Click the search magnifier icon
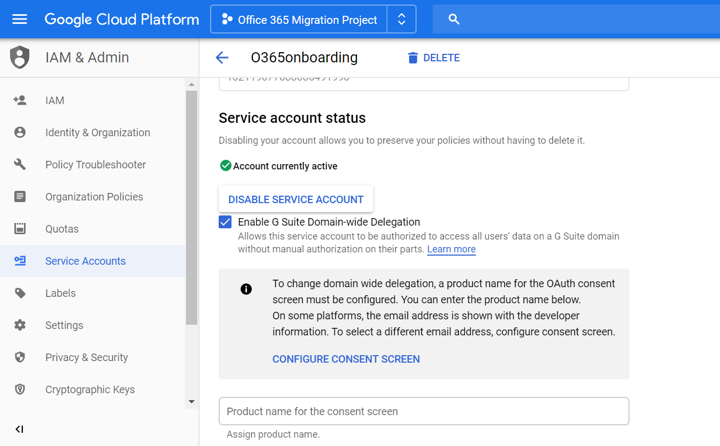The height and width of the screenshot is (446, 720). click(x=454, y=19)
